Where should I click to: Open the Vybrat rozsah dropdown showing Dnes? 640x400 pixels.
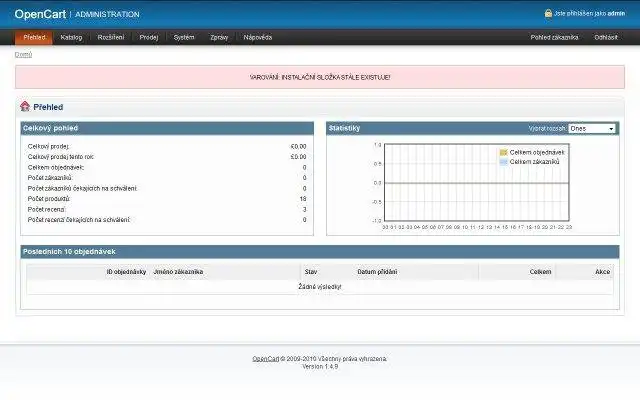591,129
